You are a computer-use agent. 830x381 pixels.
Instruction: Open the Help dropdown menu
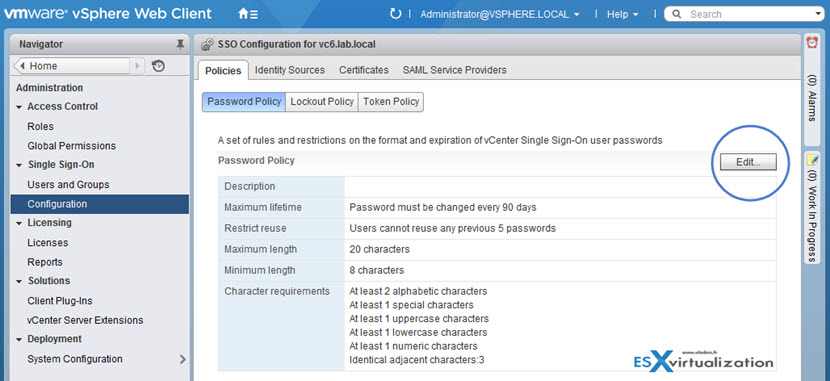point(622,14)
